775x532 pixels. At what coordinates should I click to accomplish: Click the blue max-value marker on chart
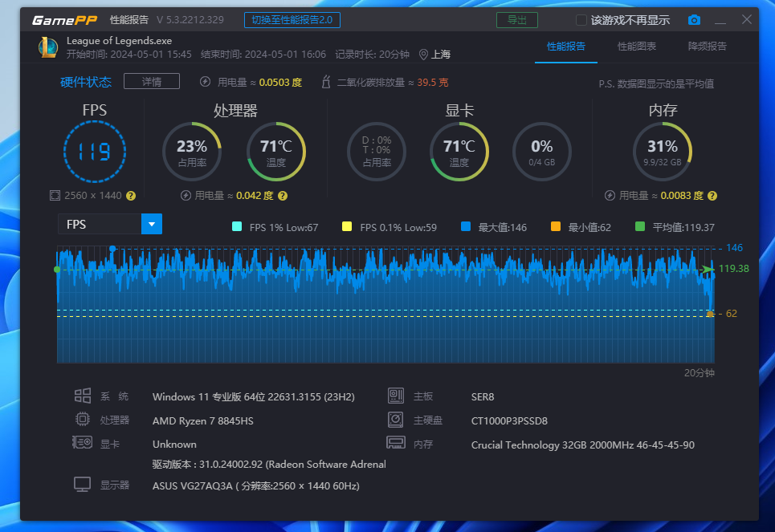pos(112,249)
